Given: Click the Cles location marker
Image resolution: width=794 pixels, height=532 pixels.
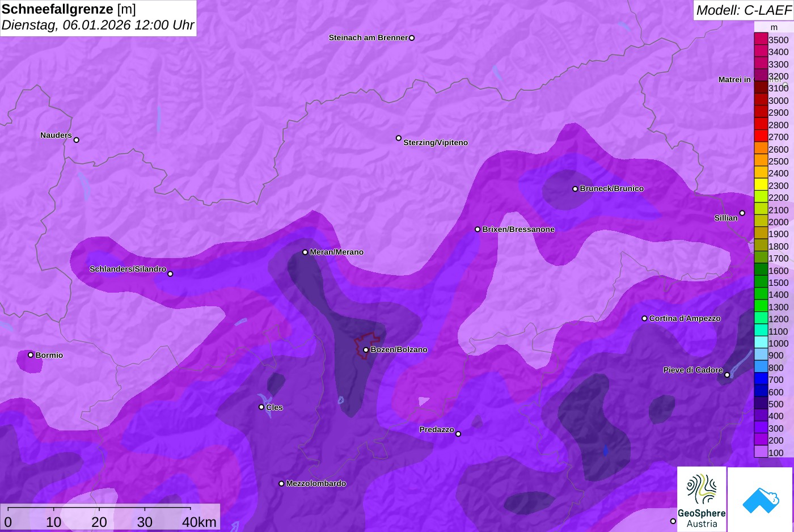Looking at the screenshot, I should tap(261, 407).
